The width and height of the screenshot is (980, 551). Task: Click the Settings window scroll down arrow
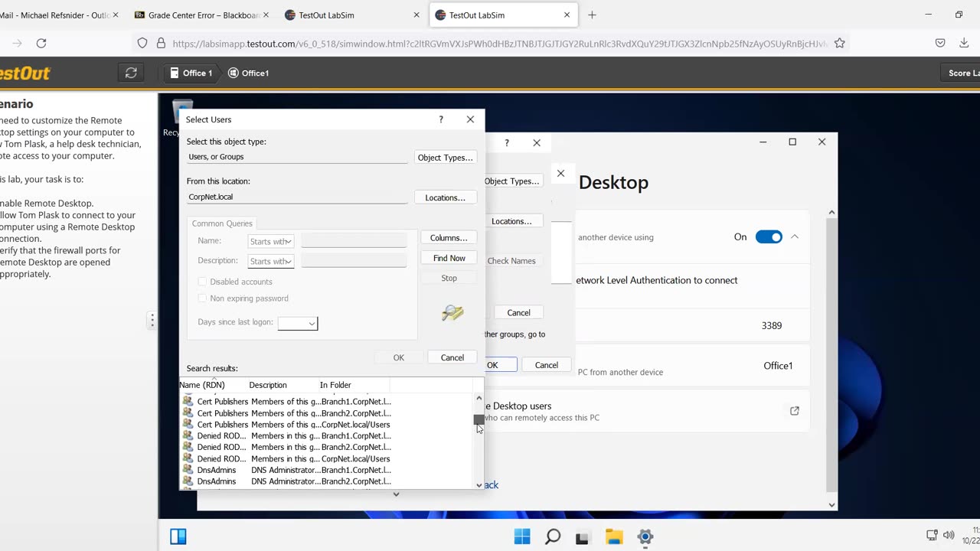[832, 505]
